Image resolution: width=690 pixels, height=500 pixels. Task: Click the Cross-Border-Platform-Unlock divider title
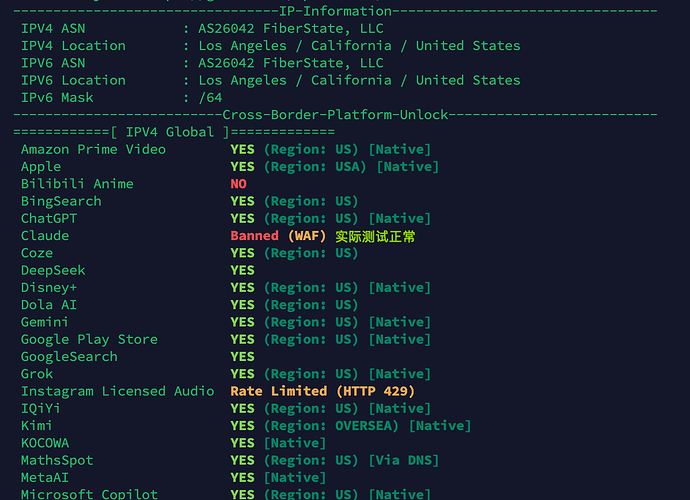pyautogui.click(x=335, y=115)
